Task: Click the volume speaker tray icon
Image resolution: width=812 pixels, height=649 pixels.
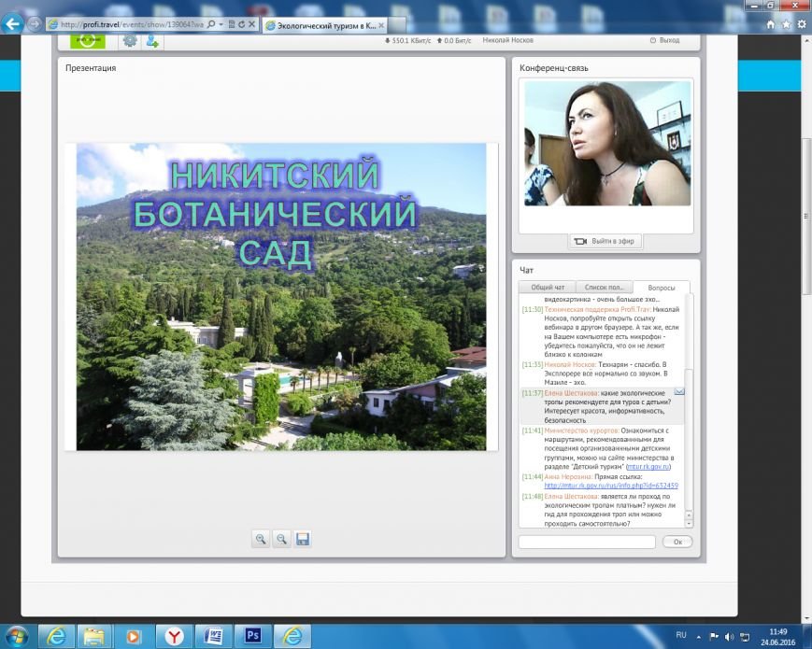Action: pos(729,637)
